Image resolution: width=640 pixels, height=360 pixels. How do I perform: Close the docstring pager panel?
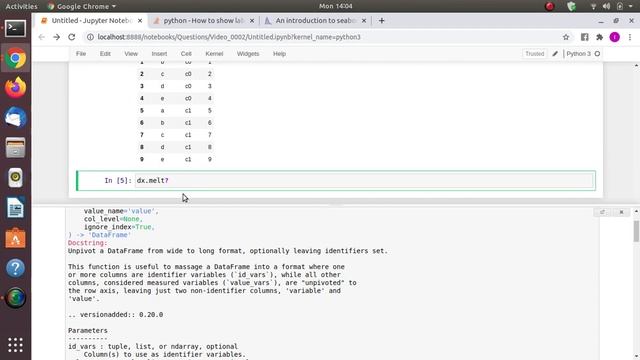[x=621, y=212]
